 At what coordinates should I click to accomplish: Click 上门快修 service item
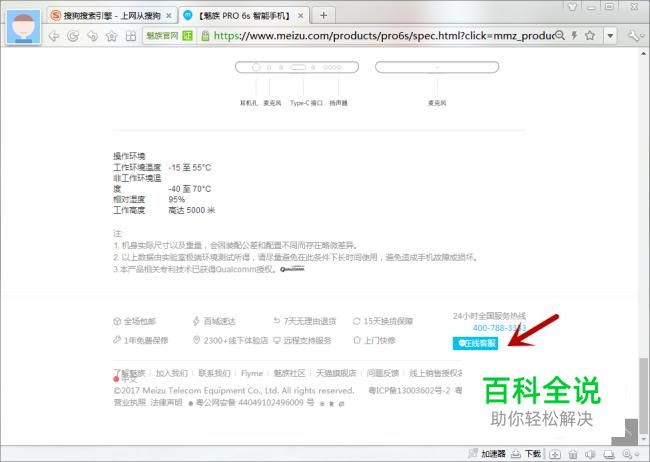pyautogui.click(x=374, y=340)
